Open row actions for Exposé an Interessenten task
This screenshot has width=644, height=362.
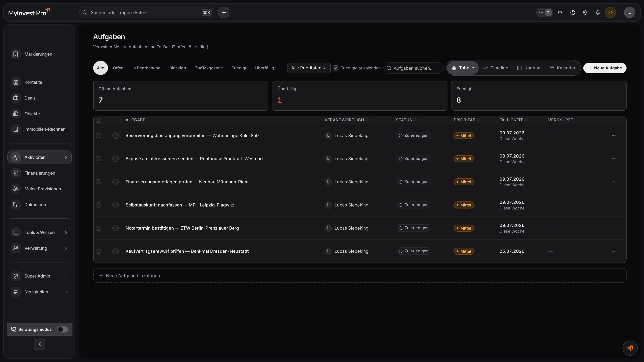tap(613, 159)
